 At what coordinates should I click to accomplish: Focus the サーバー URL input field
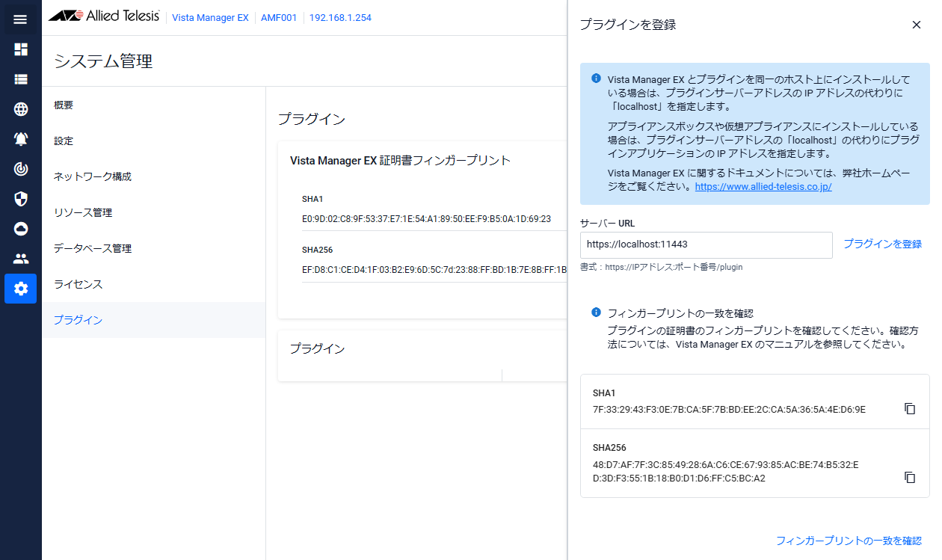pos(706,244)
